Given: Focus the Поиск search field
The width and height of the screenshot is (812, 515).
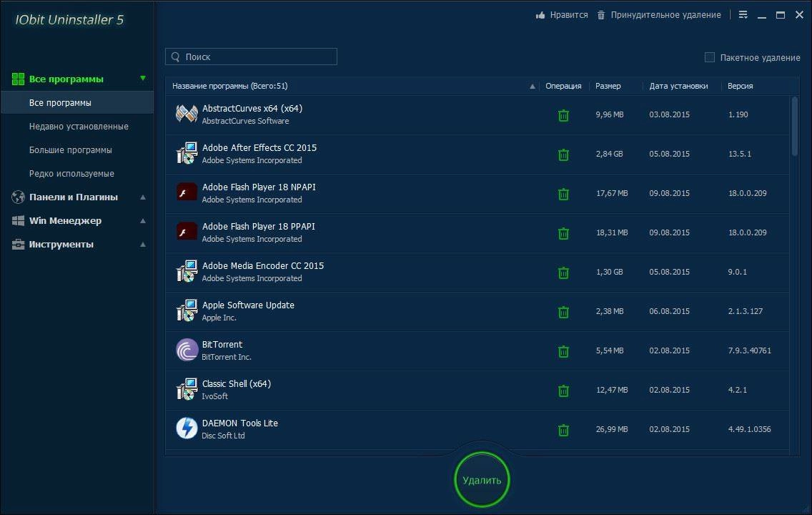Looking at the screenshot, I should (x=251, y=57).
